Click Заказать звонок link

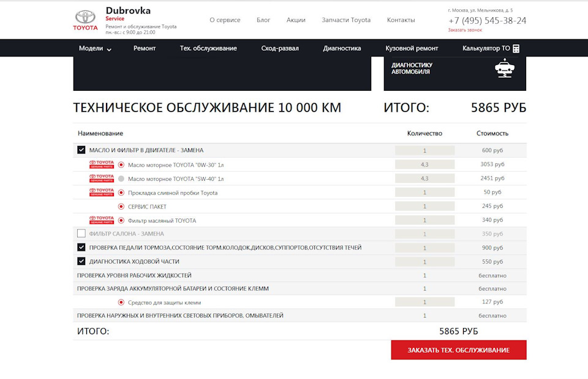coord(465,30)
